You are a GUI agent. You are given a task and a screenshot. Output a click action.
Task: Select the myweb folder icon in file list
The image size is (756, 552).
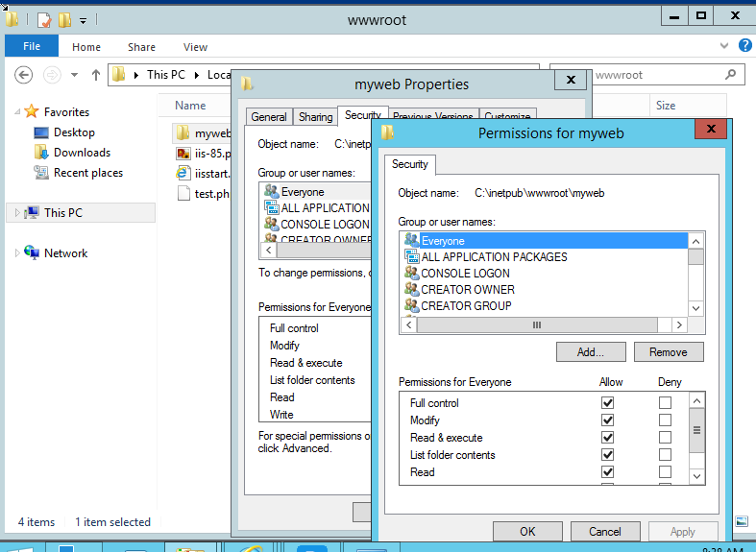click(183, 132)
